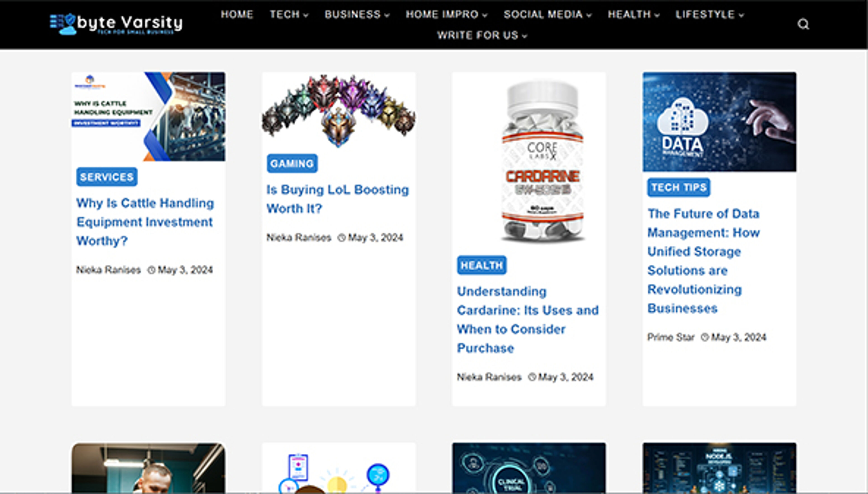
Task: Expand the TECH dropdown menu
Action: [x=289, y=14]
